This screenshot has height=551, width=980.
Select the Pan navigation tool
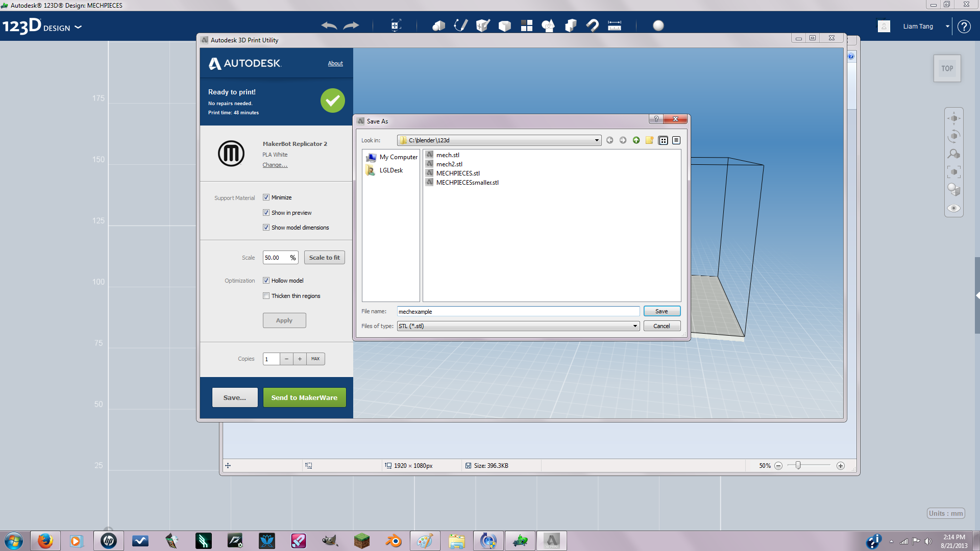pyautogui.click(x=954, y=118)
